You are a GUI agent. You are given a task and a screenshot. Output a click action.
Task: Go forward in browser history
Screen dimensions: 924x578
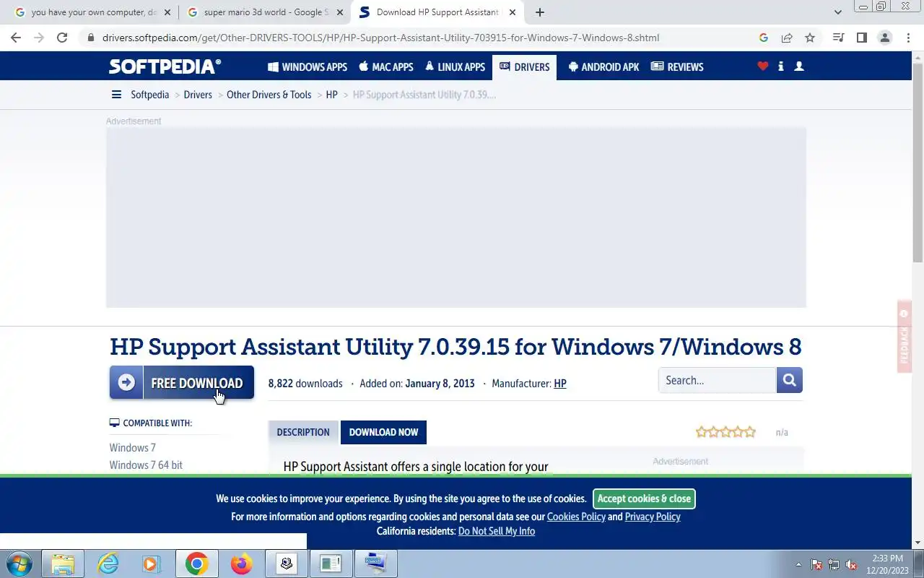(39, 38)
